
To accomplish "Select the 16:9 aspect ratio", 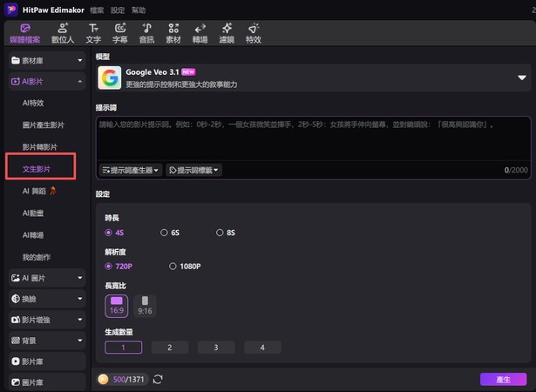I will (117, 307).
